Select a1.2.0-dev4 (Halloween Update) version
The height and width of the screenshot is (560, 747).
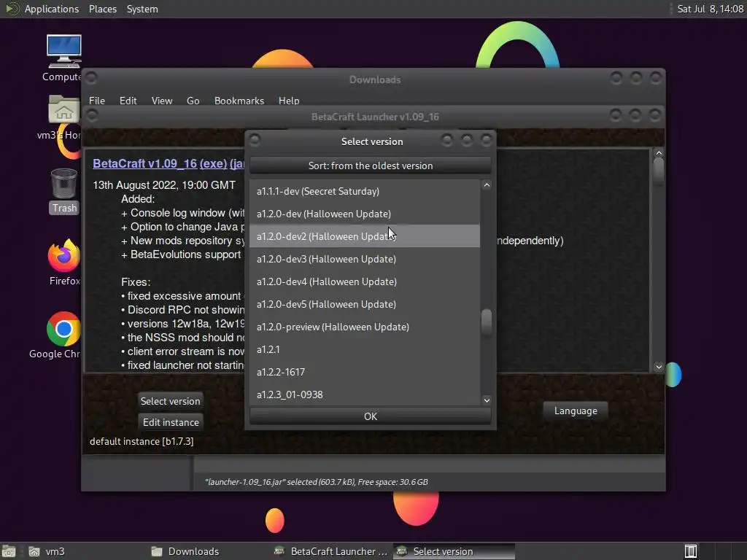pos(365,281)
